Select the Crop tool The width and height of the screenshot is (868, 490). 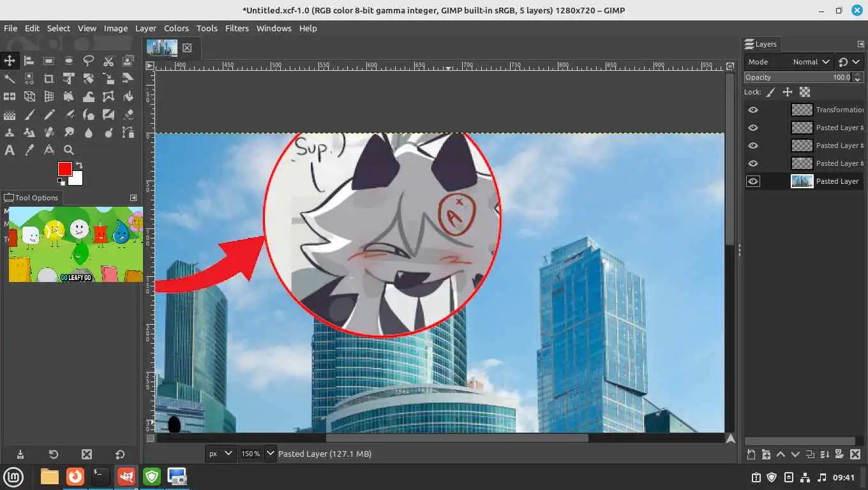[49, 78]
